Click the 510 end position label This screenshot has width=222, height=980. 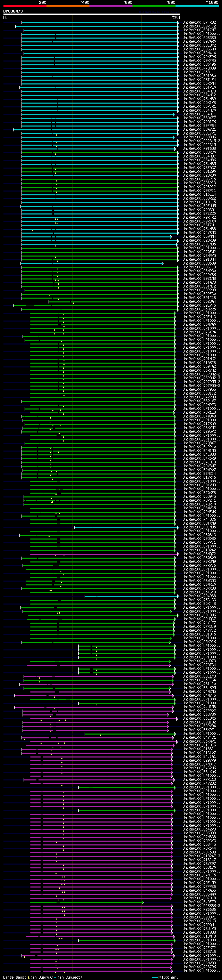175,17
